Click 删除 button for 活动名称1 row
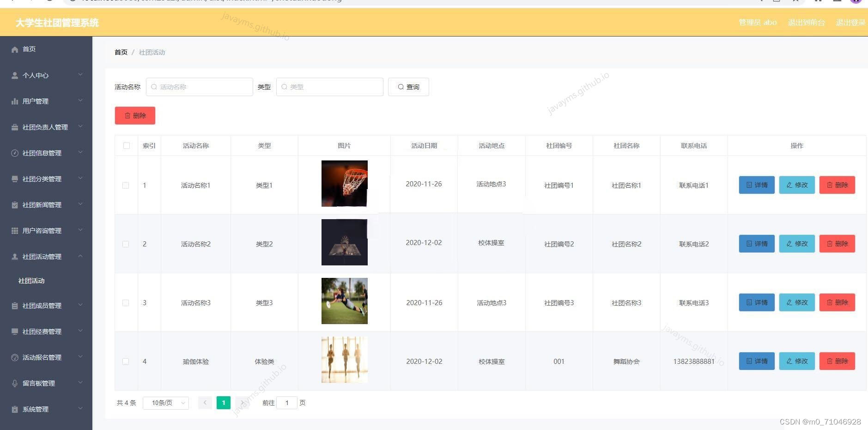Viewport: 868px width, 430px height. (837, 185)
